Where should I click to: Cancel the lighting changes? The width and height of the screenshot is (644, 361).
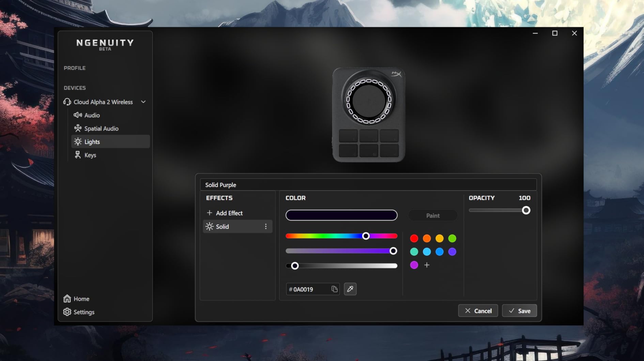click(478, 311)
